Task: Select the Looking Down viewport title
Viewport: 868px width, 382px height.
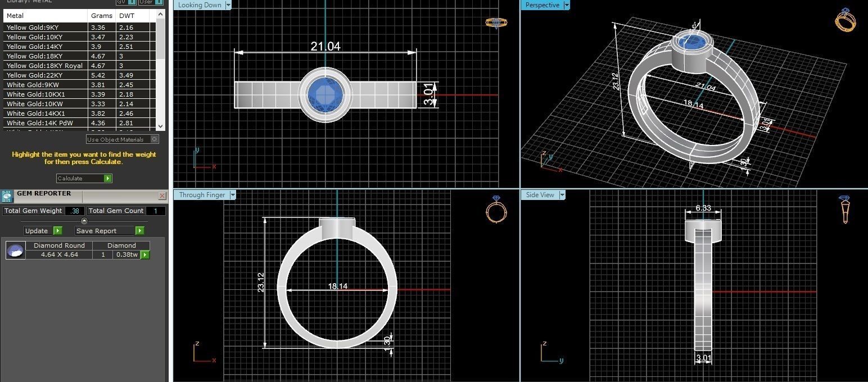Action: click(200, 5)
